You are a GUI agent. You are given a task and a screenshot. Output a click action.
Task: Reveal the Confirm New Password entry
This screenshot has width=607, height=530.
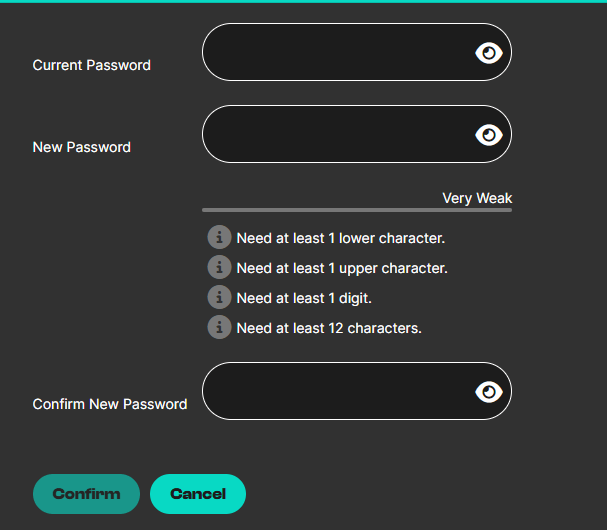tap(488, 392)
